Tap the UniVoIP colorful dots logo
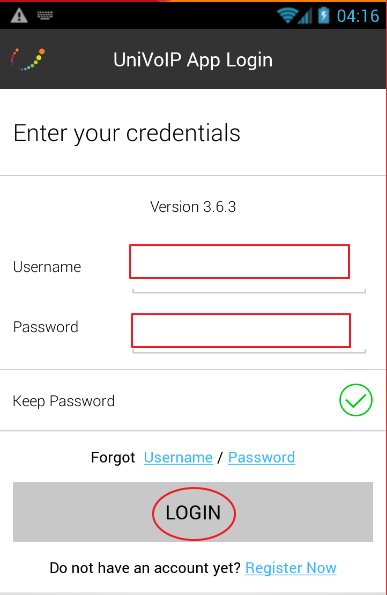The height and width of the screenshot is (595, 387). (28, 59)
